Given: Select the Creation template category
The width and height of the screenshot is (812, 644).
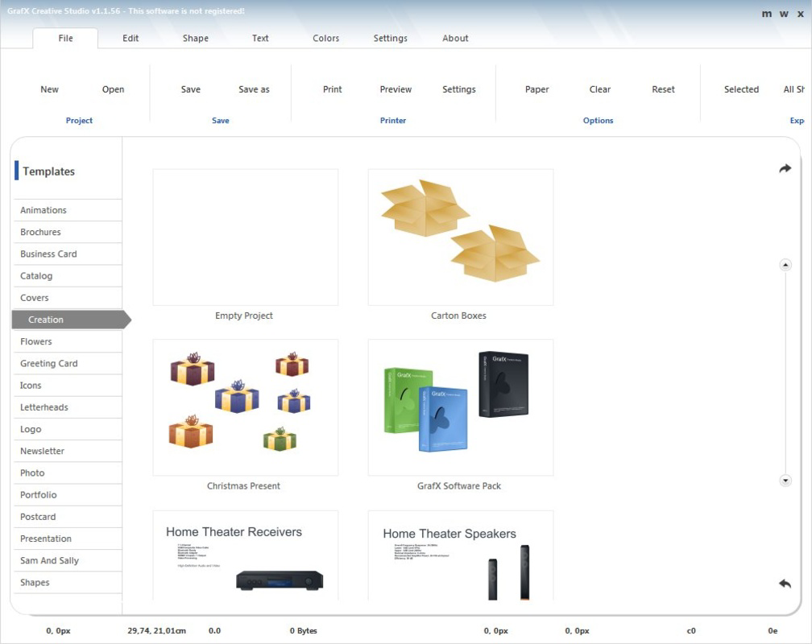Looking at the screenshot, I should [71, 320].
